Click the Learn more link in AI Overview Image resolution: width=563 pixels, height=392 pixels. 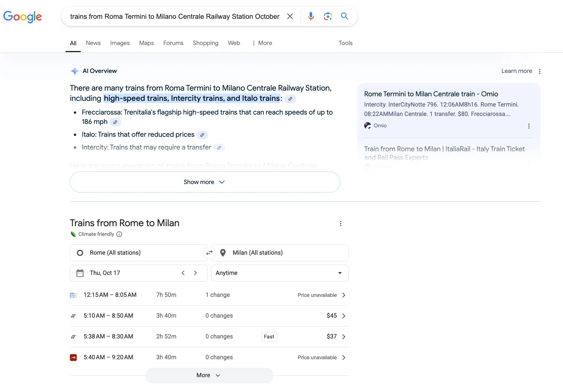point(517,71)
